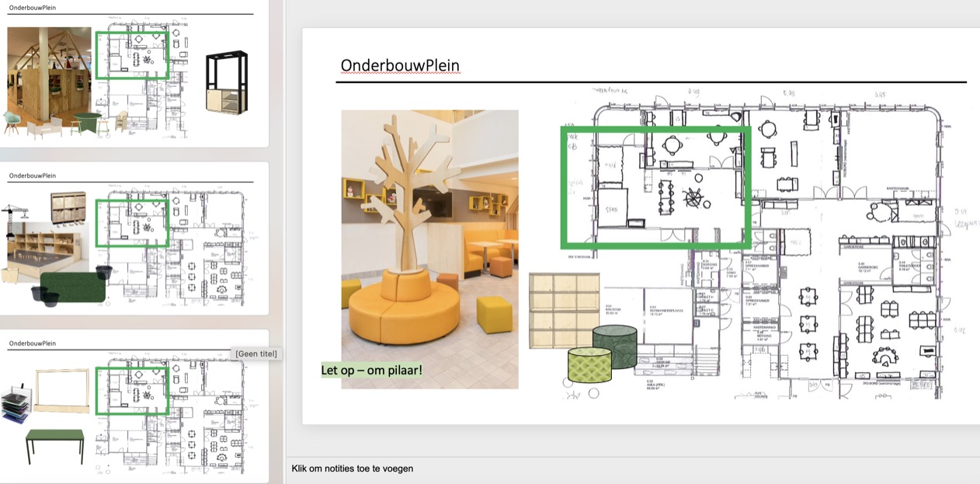Select the third slide thumbnail with green table
This screenshot has width=980, height=484.
132,412
